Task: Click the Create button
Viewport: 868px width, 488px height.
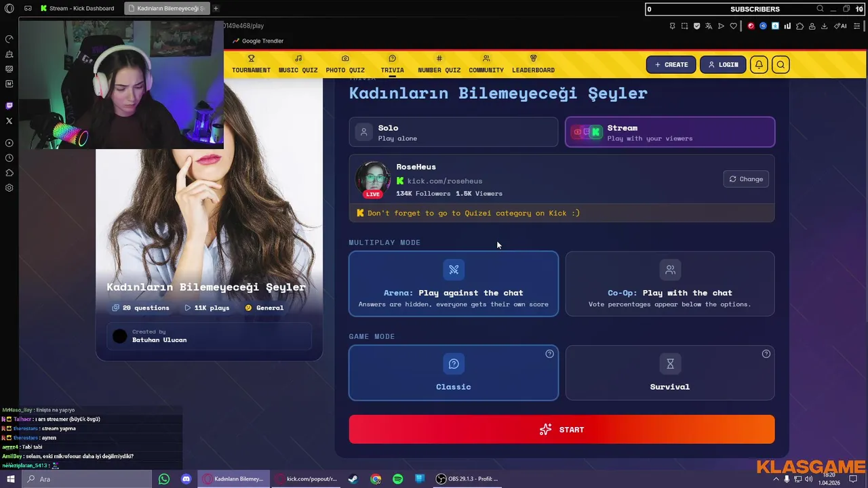Action: pos(671,64)
